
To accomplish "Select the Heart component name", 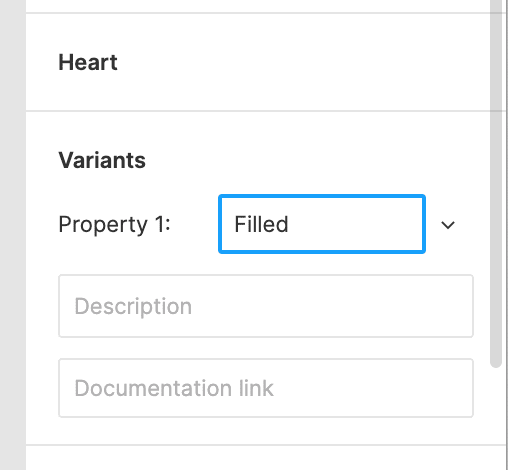I will (x=88, y=63).
